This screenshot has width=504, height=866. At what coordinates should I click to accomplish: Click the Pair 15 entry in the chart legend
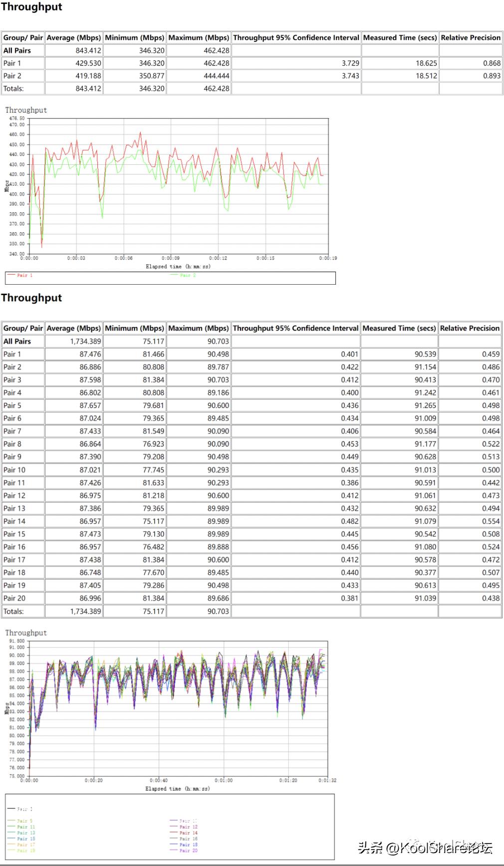coord(21,839)
